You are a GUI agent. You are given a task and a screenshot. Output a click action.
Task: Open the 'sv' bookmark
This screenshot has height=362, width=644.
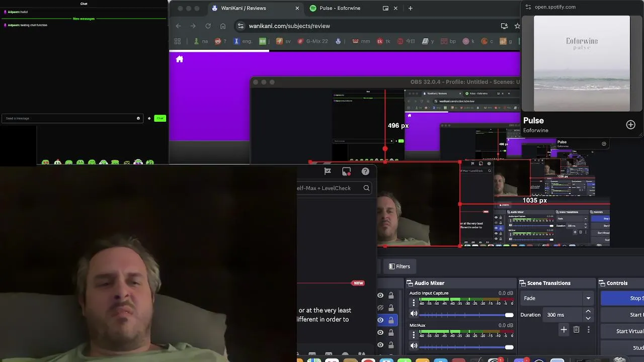point(283,41)
